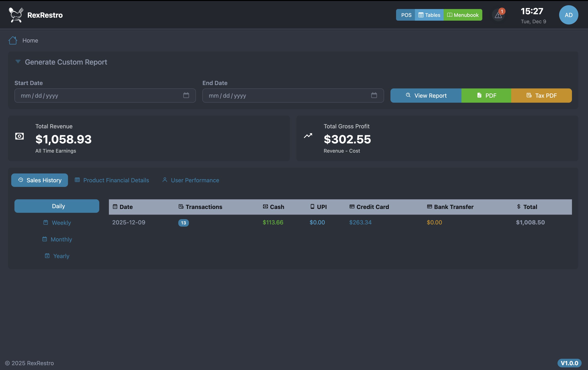Click the Home house icon
Screen dimensions: 588x370
(13, 41)
